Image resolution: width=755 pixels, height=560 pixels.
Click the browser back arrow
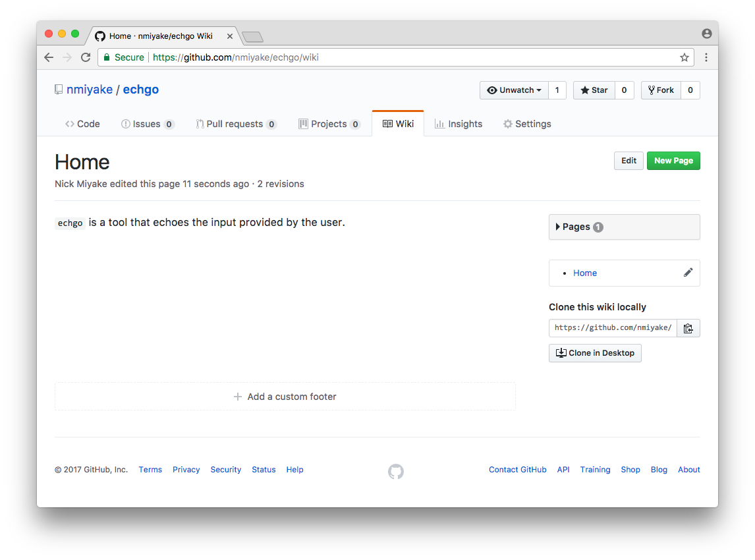click(x=49, y=57)
